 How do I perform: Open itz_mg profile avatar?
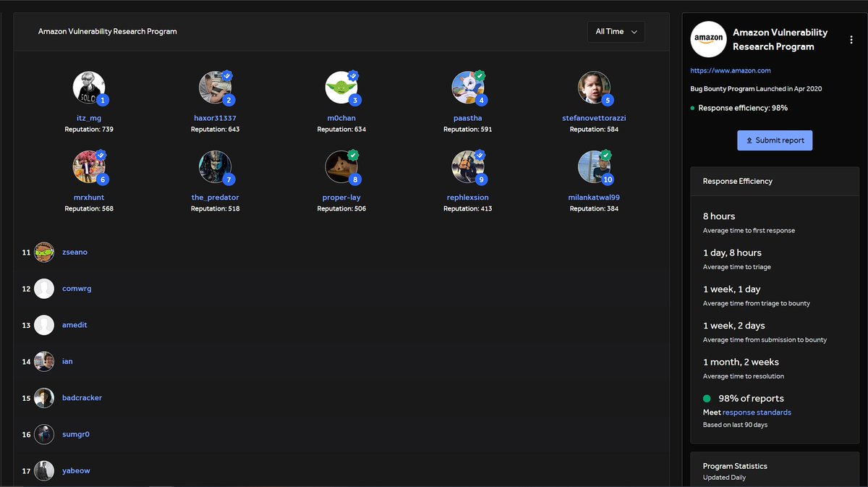point(88,88)
